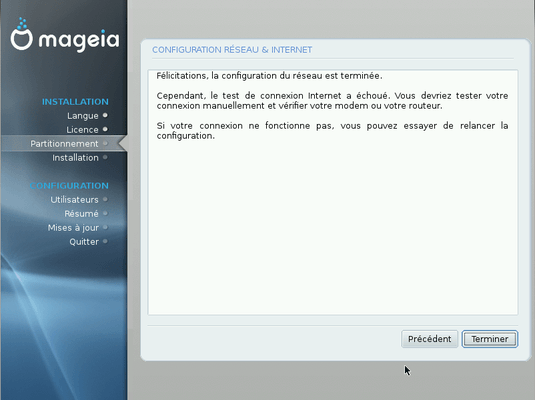Click the bullet beside Licence
Image resolution: width=535 pixels, height=400 pixels.
point(105,129)
